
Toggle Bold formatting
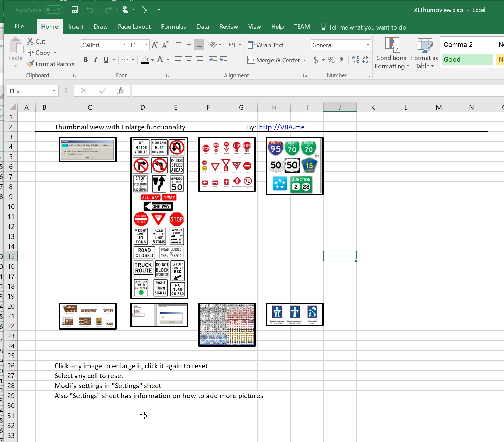[86, 60]
